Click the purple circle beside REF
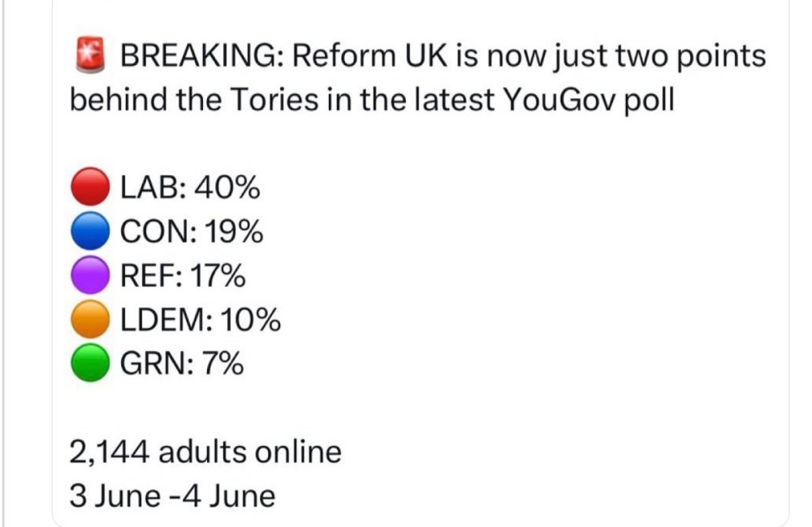 tap(90, 277)
